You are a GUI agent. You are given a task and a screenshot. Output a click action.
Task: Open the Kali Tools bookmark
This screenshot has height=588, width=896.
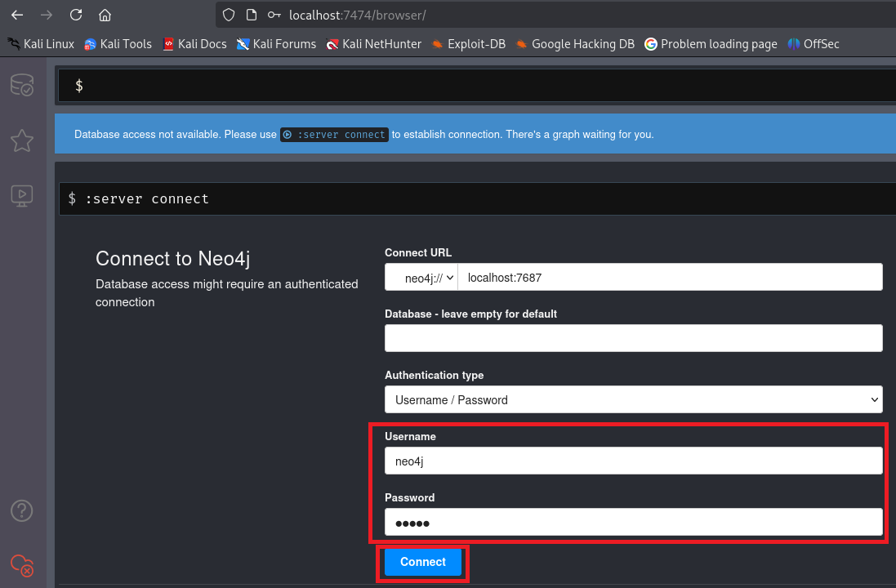point(118,44)
